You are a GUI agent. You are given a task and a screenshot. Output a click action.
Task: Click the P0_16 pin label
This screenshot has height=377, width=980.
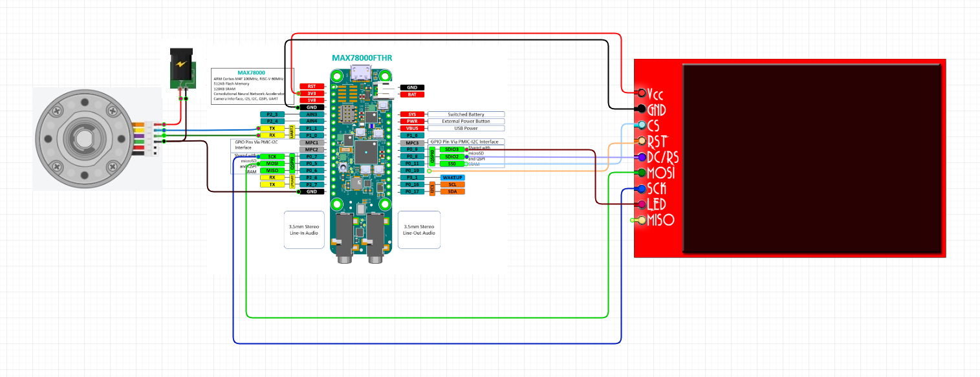412,184
